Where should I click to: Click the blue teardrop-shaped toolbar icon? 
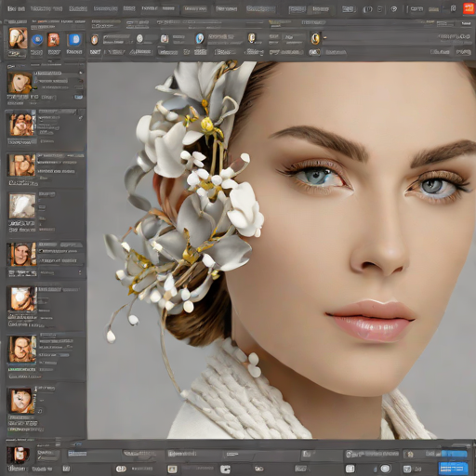coord(200,39)
